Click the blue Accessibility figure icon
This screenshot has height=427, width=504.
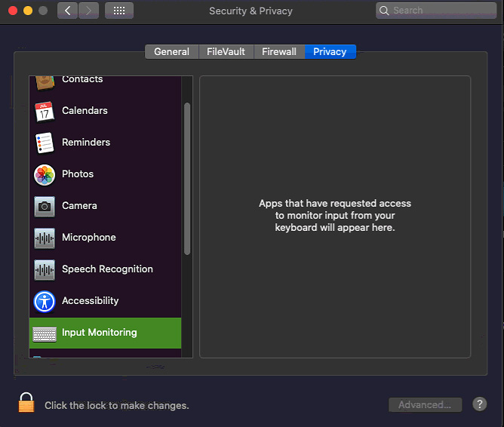click(x=45, y=301)
